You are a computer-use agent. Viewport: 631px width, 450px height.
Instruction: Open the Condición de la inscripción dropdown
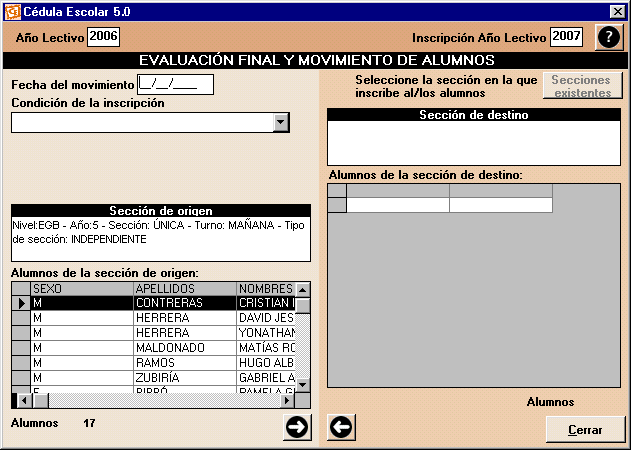pos(281,122)
